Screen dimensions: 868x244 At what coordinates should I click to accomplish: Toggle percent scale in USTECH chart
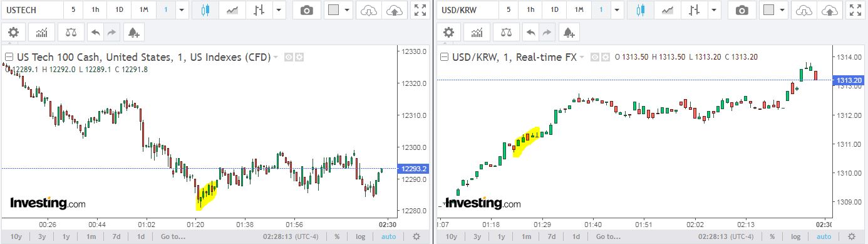[337, 236]
